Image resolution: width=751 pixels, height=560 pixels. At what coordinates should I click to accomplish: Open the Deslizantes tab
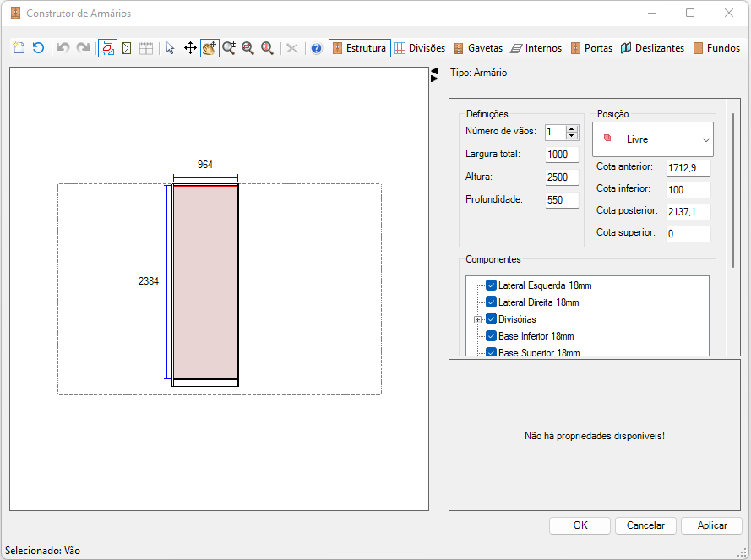[x=652, y=48]
